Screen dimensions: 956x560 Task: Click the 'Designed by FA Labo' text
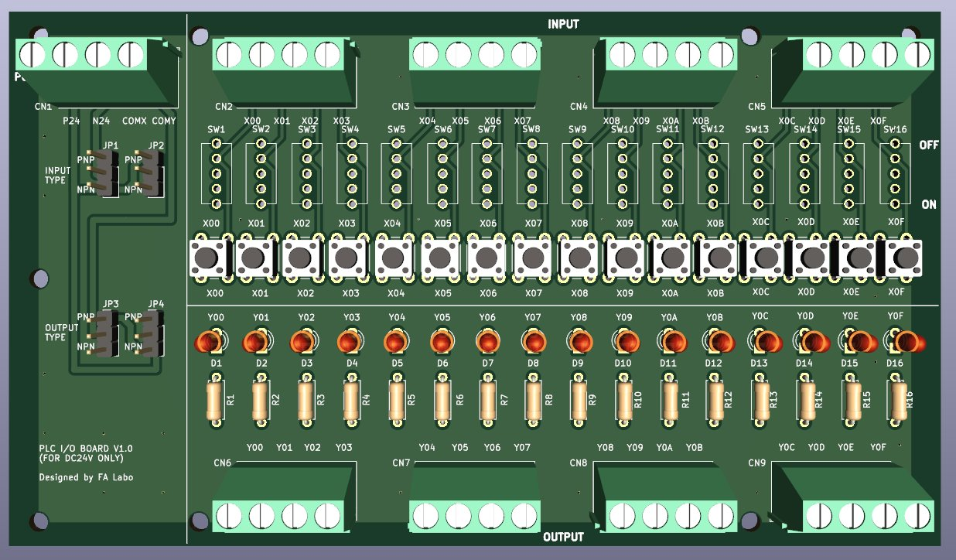(x=86, y=477)
